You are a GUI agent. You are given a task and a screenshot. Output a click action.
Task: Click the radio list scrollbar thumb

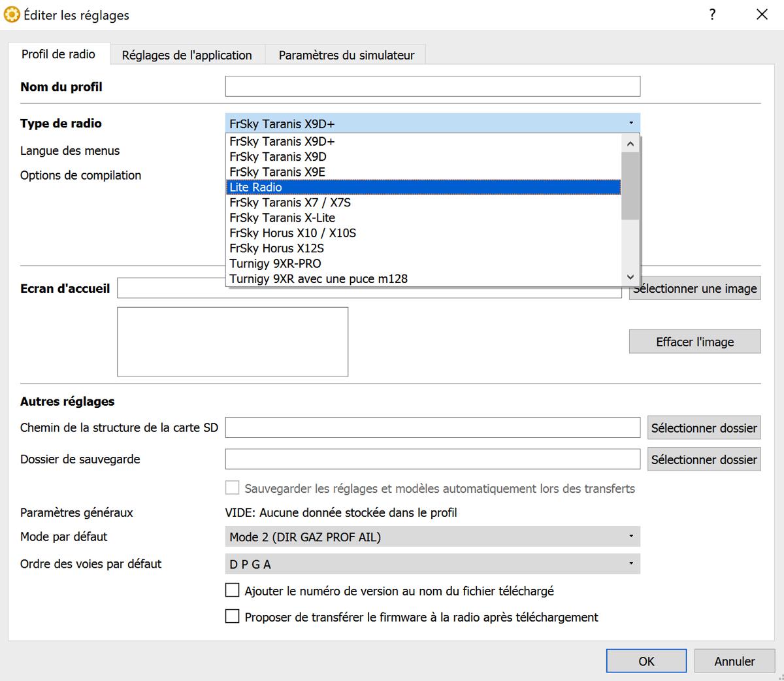tap(630, 186)
